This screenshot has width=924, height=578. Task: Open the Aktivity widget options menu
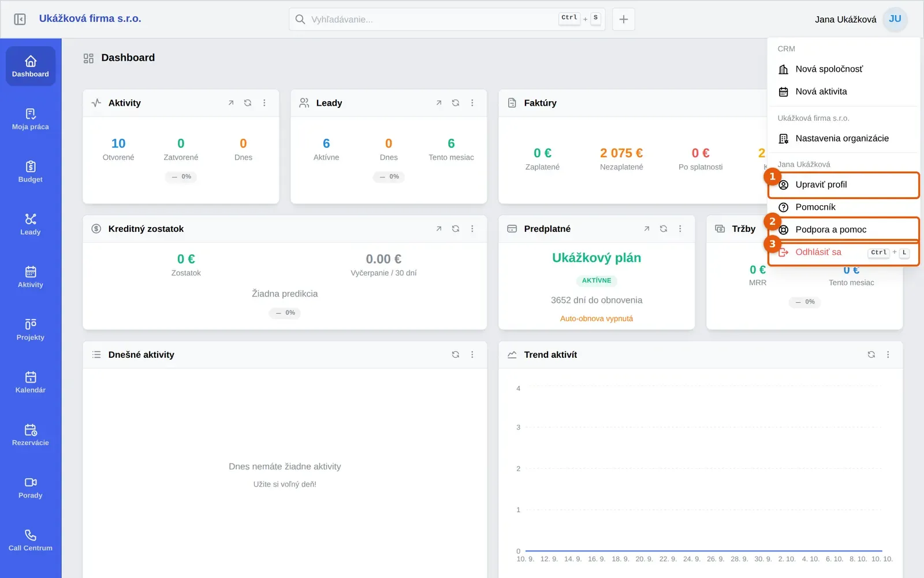click(264, 103)
